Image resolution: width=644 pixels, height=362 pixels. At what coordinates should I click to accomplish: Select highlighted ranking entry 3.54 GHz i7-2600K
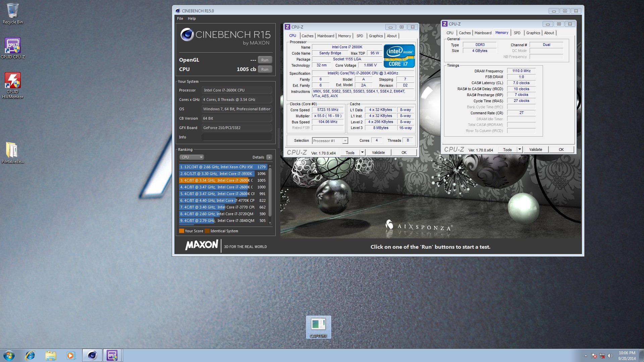(223, 180)
